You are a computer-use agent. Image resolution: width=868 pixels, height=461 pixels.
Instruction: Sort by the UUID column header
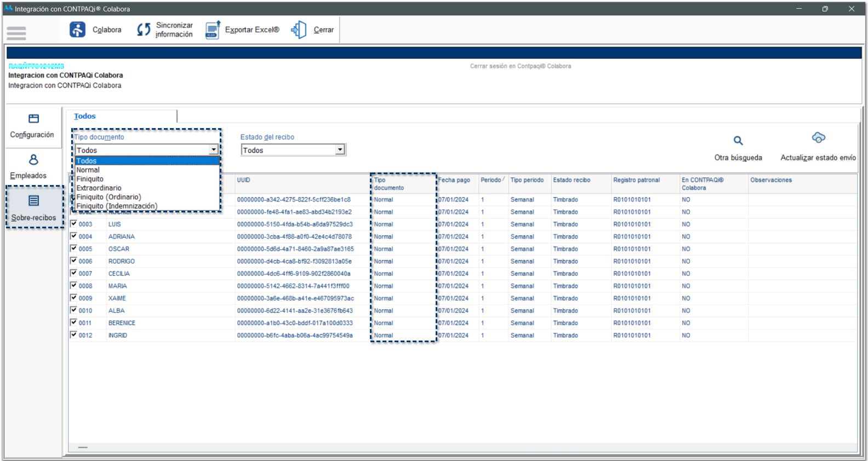point(244,180)
